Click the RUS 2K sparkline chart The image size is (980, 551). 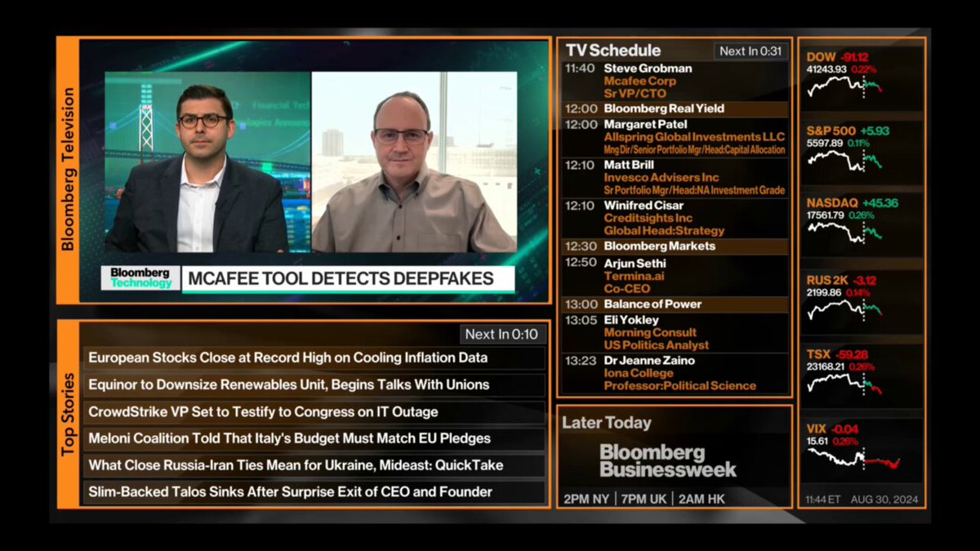point(844,309)
